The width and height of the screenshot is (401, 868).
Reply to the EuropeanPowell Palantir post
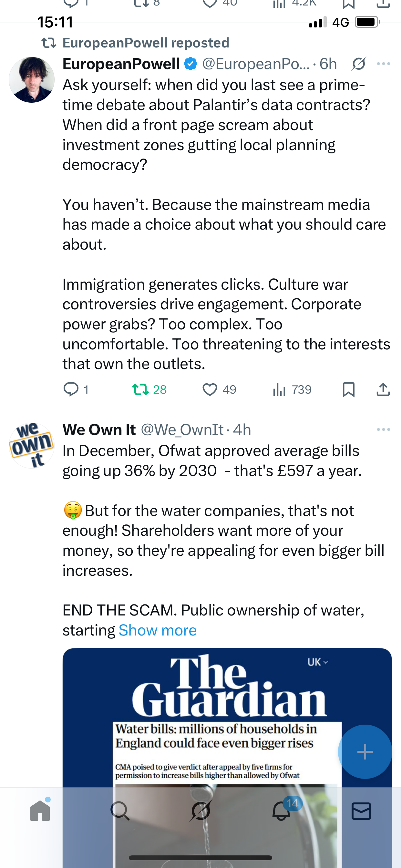(x=71, y=389)
